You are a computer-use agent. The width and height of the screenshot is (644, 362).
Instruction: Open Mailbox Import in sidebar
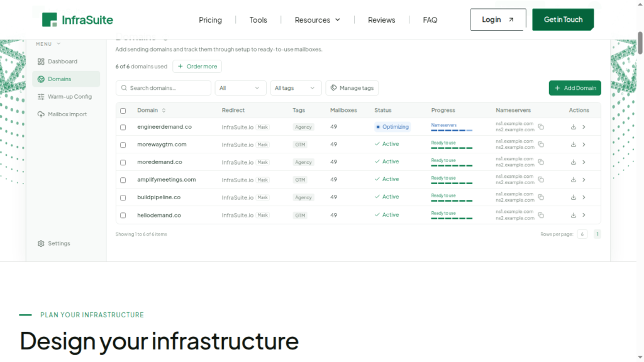point(65,114)
